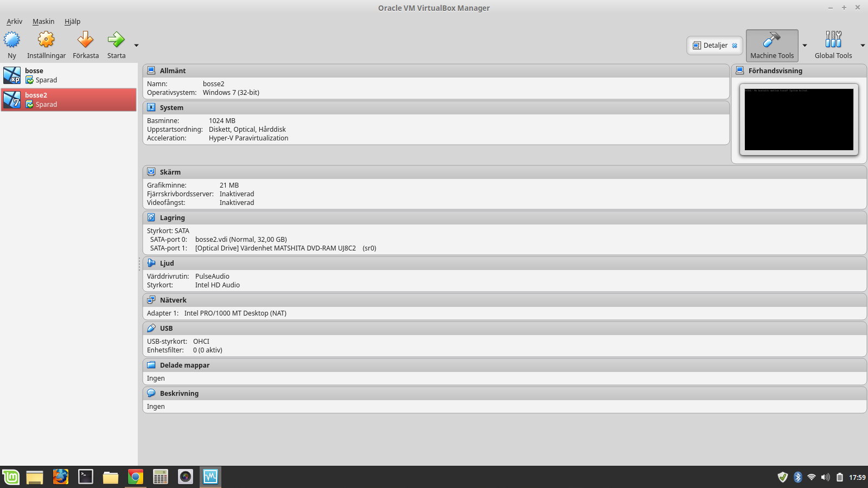Click the Beskrivning speech bubble icon
868x488 pixels.
pyautogui.click(x=151, y=393)
